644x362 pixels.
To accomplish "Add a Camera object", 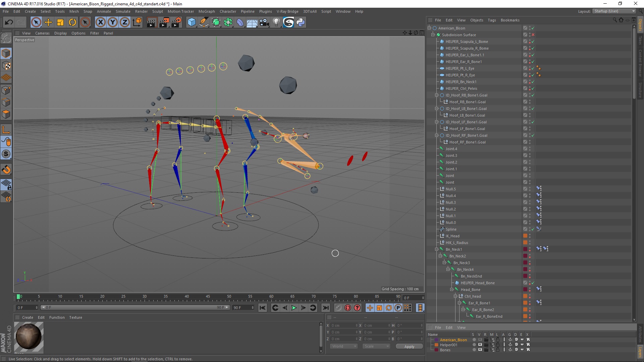I will [x=264, y=22].
